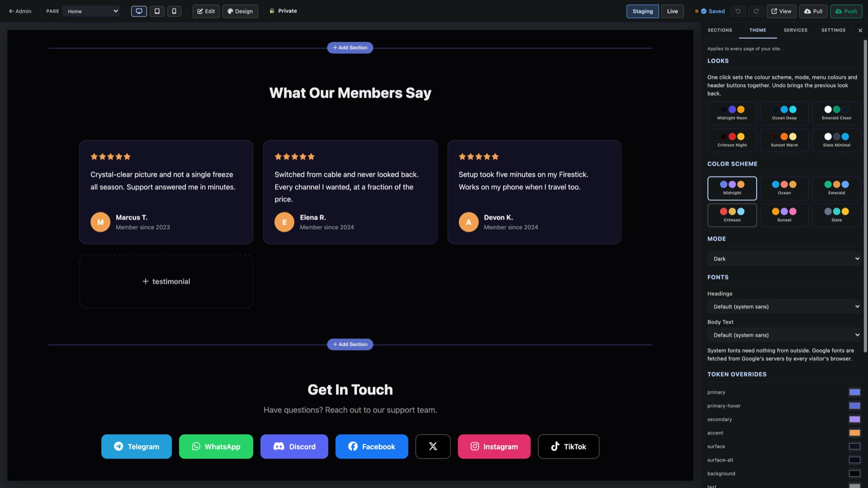Open the Page selector dropdown
This screenshot has height=488, width=868.
(x=91, y=11)
